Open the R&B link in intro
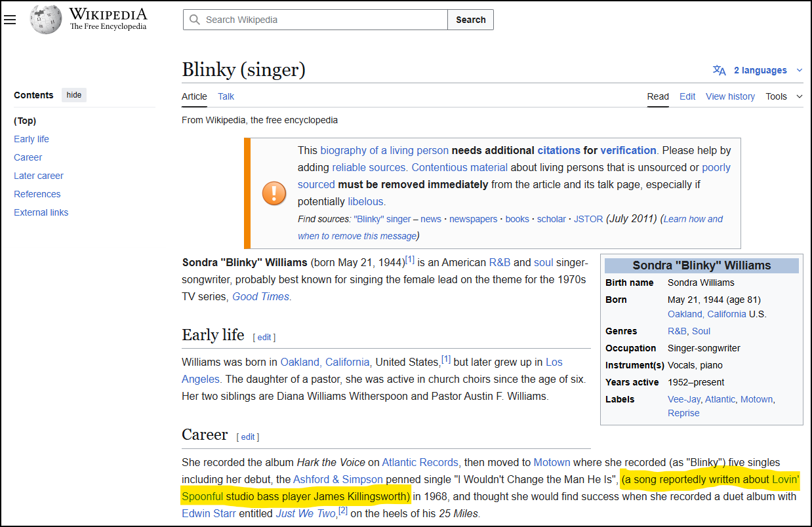 coord(500,262)
